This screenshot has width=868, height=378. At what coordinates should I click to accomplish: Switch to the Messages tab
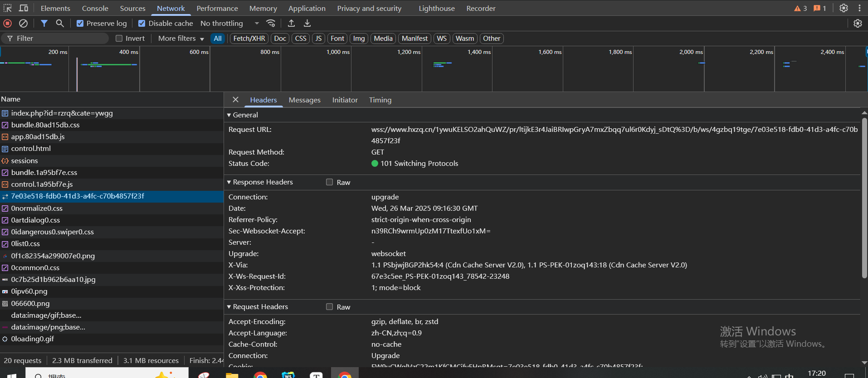[304, 100]
